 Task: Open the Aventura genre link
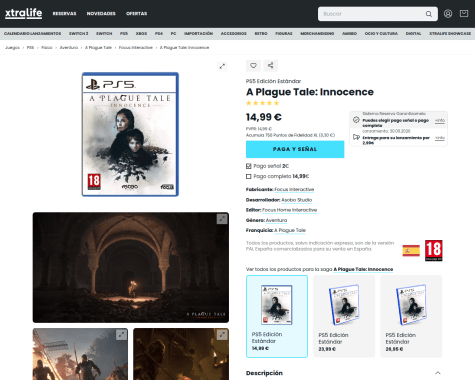(x=276, y=220)
